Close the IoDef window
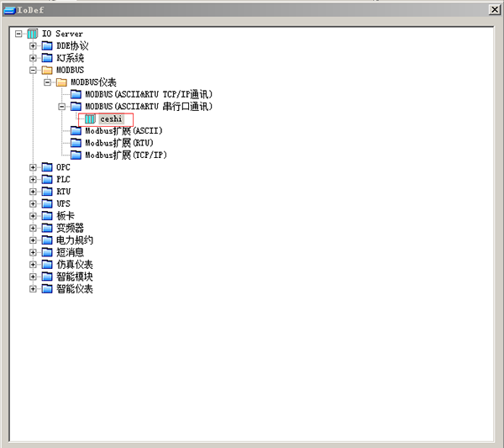 tap(494, 10)
